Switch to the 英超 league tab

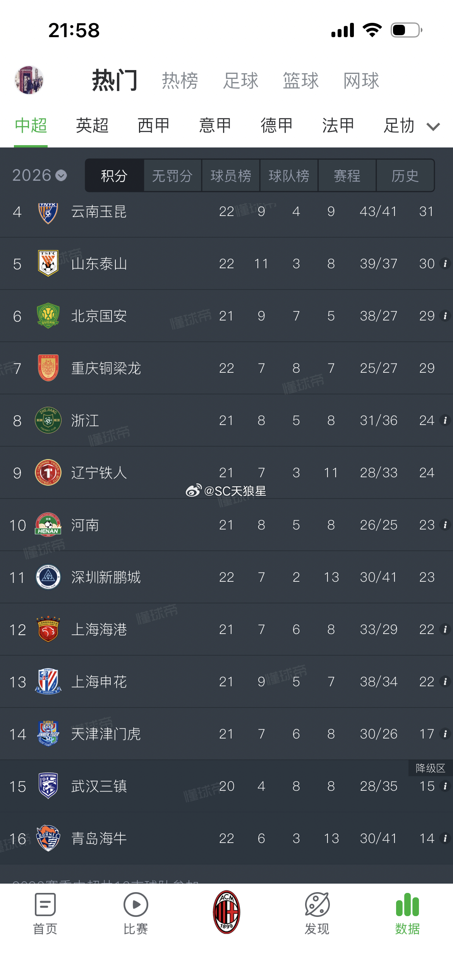(92, 126)
